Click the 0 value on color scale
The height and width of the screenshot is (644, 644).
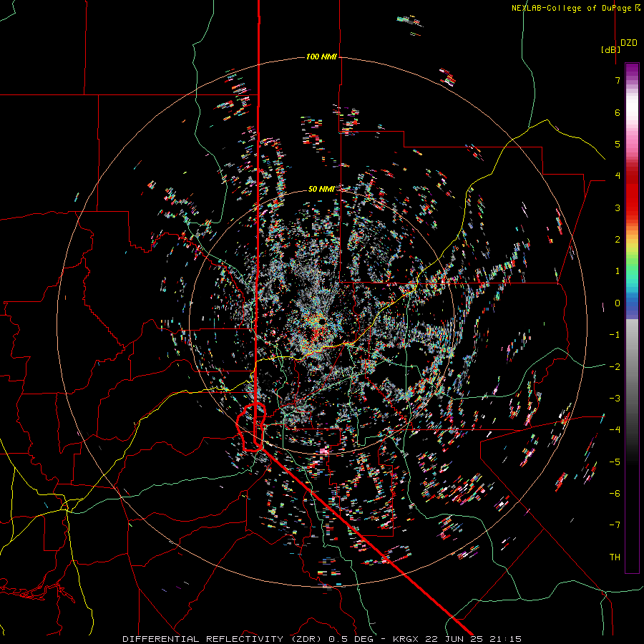coord(618,303)
